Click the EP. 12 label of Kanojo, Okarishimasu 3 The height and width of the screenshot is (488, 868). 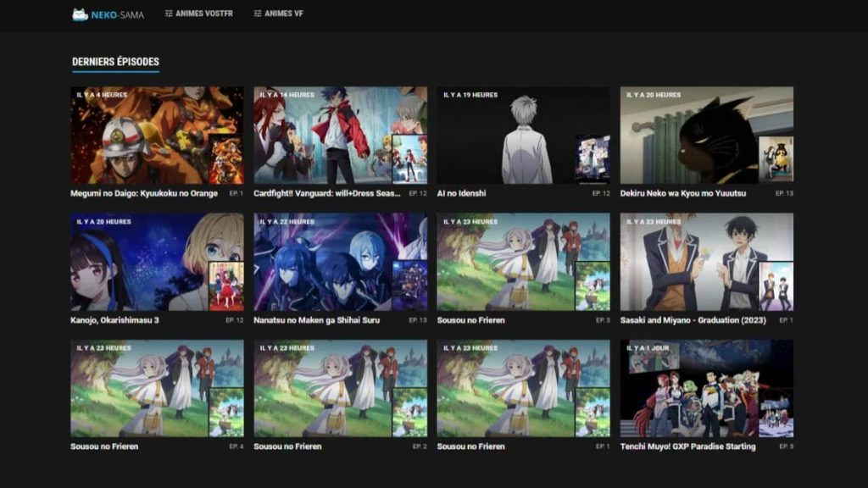(x=235, y=319)
